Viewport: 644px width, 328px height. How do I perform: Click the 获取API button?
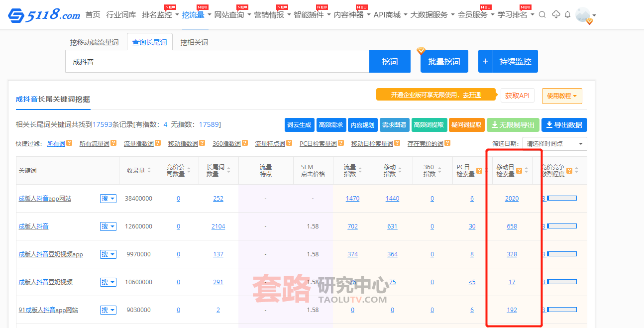518,96
